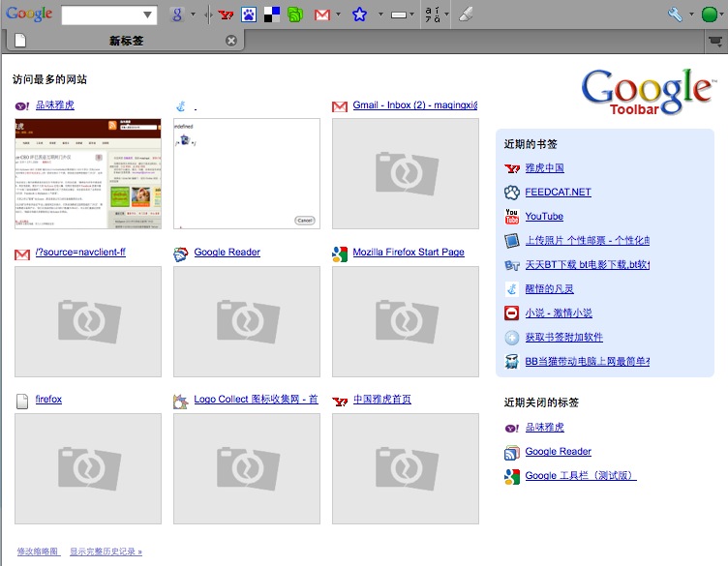The image size is (728, 566).
Task: Click the 显示完整历史记录 link
Action: pos(106,551)
